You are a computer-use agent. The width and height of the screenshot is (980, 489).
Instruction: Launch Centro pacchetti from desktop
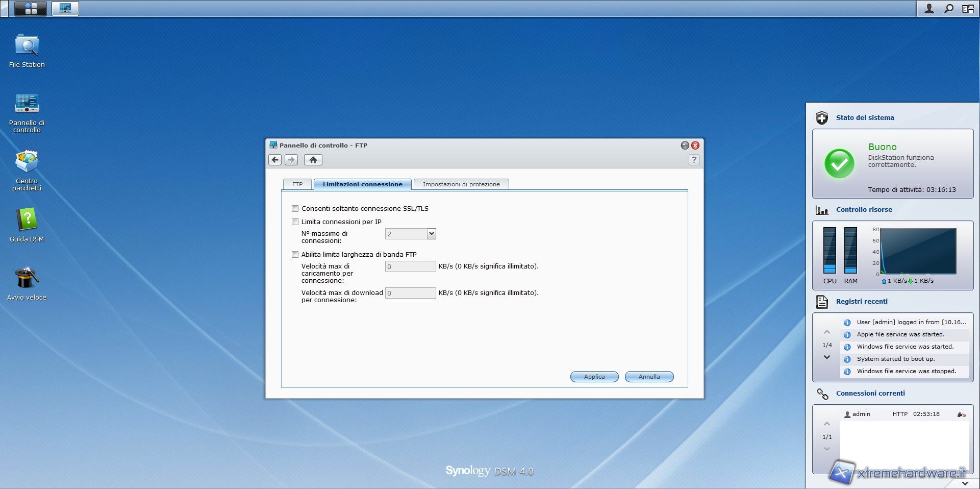pyautogui.click(x=27, y=162)
